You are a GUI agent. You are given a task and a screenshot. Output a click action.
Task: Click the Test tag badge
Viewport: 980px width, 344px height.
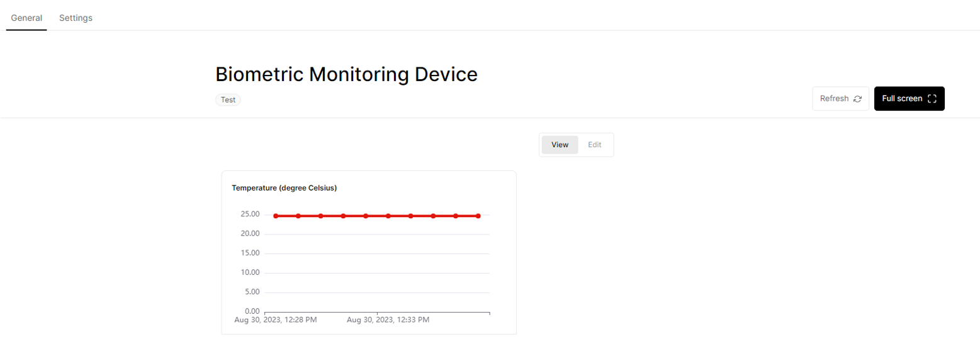tap(228, 99)
